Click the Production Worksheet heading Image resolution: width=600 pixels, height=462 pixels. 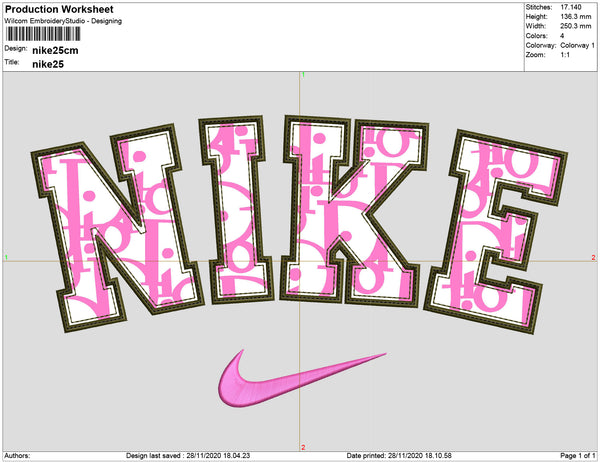59,9
